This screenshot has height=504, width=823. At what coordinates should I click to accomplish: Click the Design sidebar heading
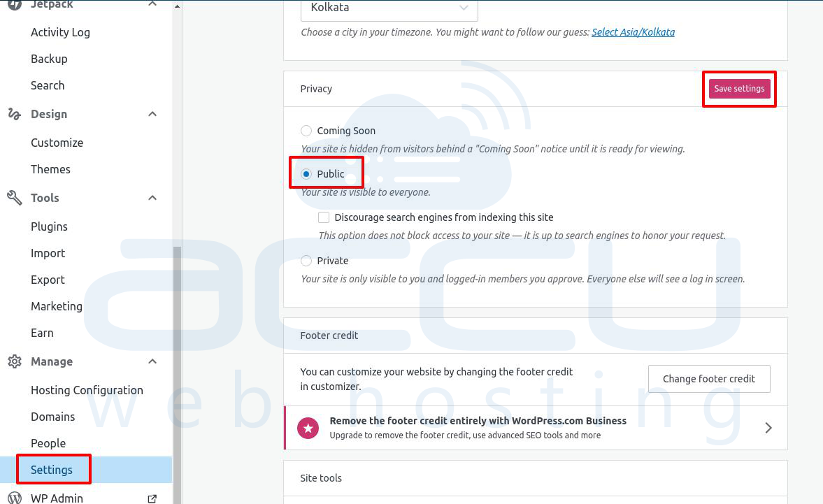point(49,114)
